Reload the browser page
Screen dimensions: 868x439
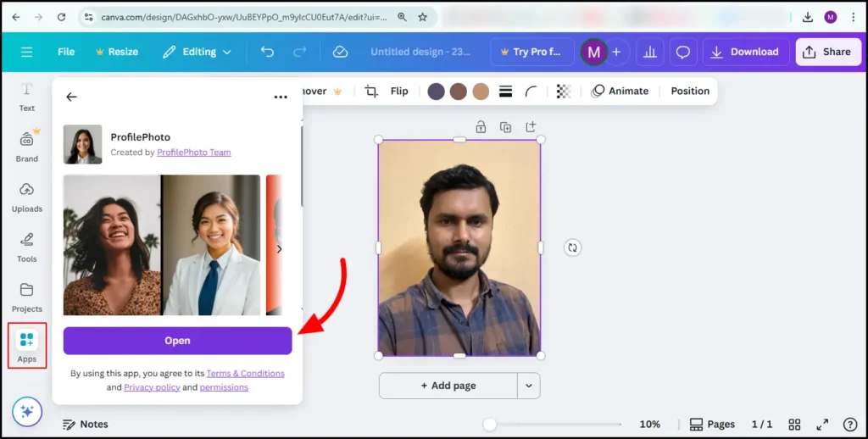coord(61,17)
